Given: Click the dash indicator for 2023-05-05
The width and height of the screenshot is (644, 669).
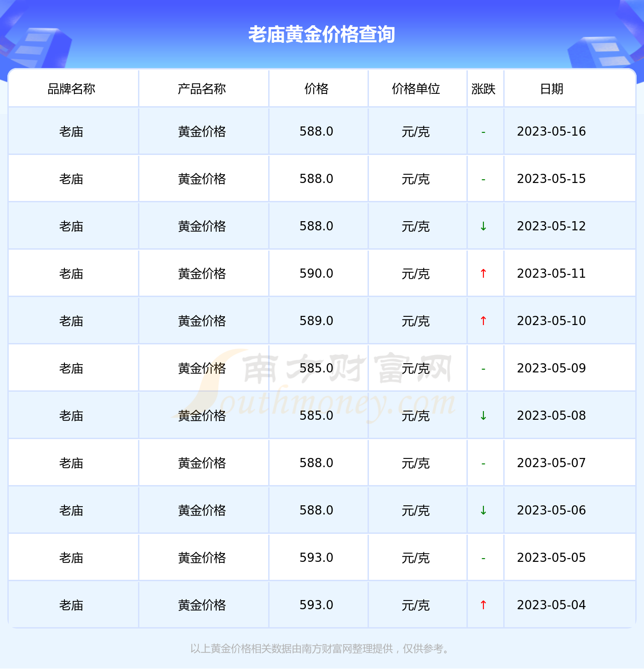Looking at the screenshot, I should 483,559.
